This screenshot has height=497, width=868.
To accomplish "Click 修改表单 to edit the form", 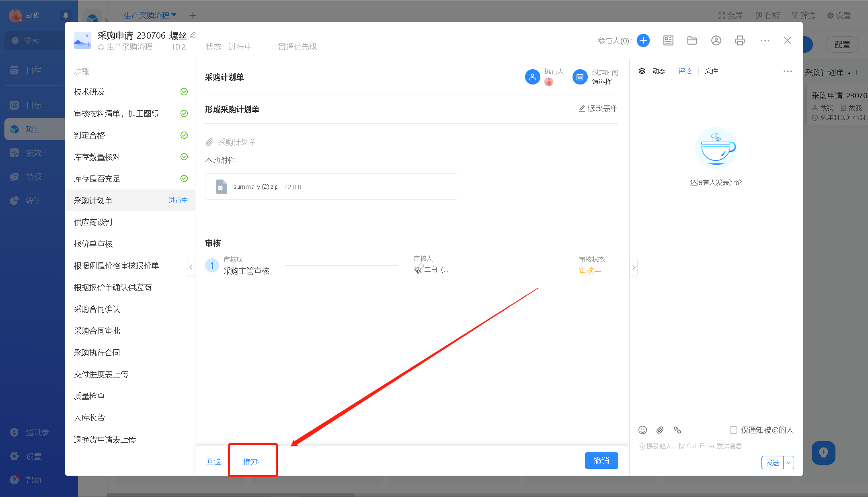I will [x=598, y=108].
